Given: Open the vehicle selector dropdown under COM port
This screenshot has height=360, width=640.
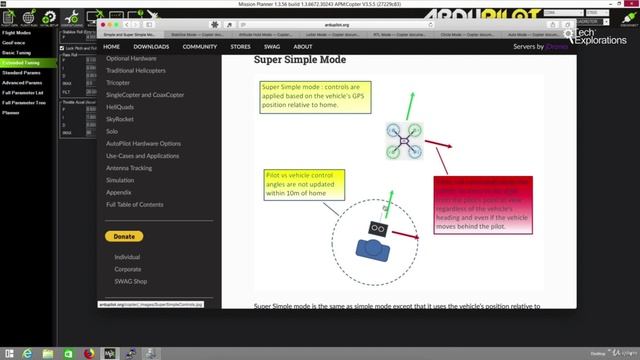Looking at the screenshot, I should (607, 22).
